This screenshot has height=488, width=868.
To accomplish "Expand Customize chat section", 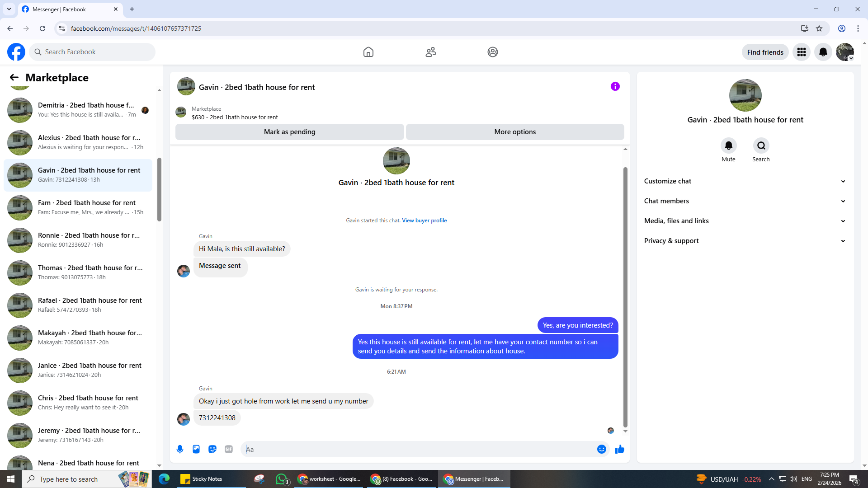I will (x=745, y=181).
